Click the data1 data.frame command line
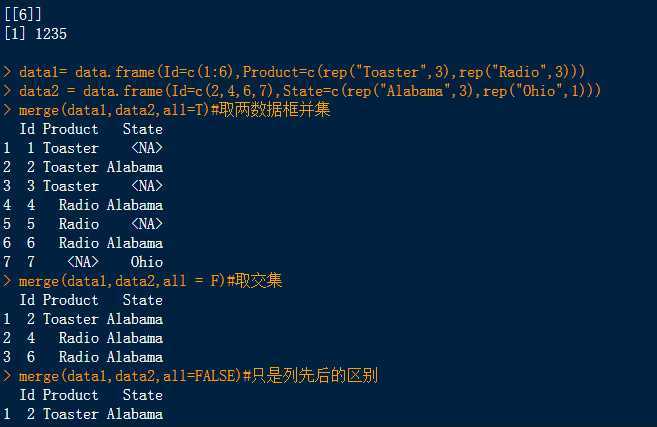This screenshot has height=427, width=657. click(301, 72)
